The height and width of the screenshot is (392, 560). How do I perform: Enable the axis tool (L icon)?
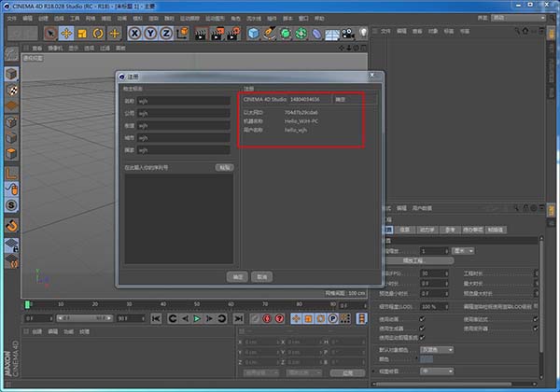point(11,174)
